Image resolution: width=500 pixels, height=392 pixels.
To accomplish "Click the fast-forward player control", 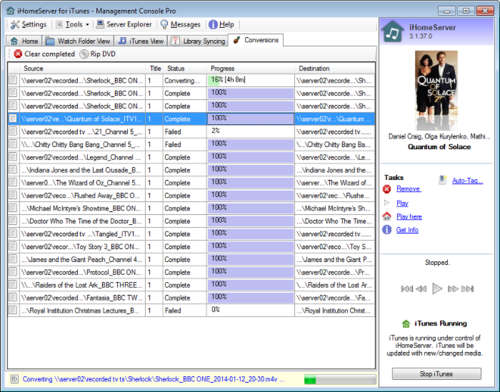I will pyautogui.click(x=453, y=289).
